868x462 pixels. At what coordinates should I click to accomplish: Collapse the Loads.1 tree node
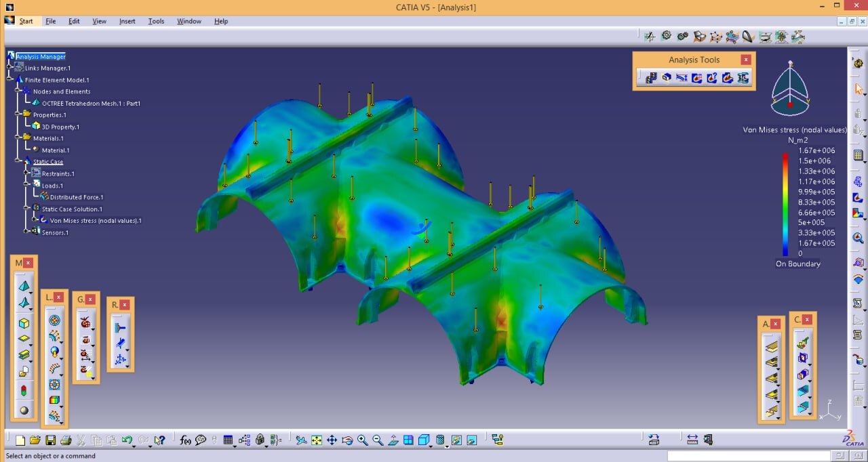click(27, 185)
